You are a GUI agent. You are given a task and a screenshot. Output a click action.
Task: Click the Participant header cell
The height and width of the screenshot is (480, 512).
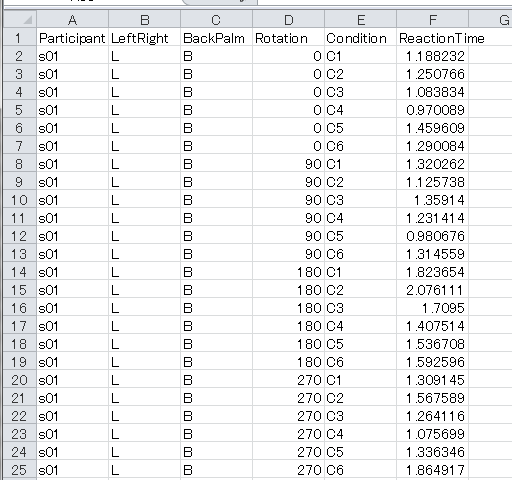point(72,38)
